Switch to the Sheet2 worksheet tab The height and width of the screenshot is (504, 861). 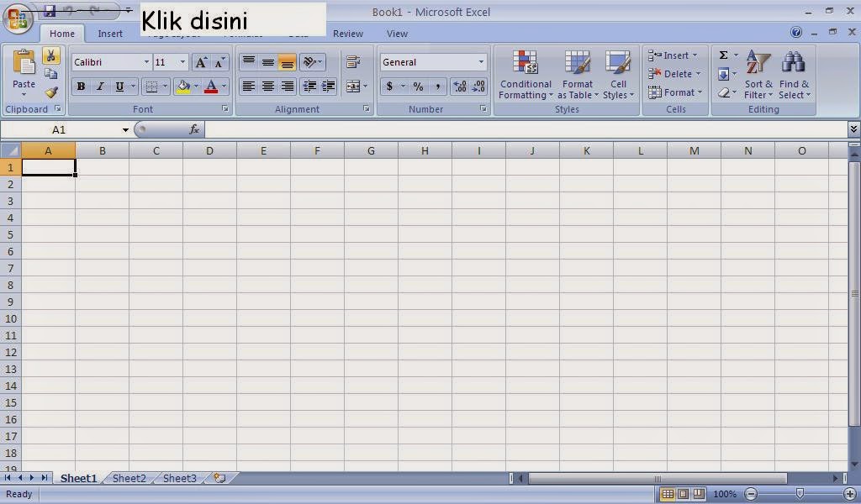tap(129, 478)
